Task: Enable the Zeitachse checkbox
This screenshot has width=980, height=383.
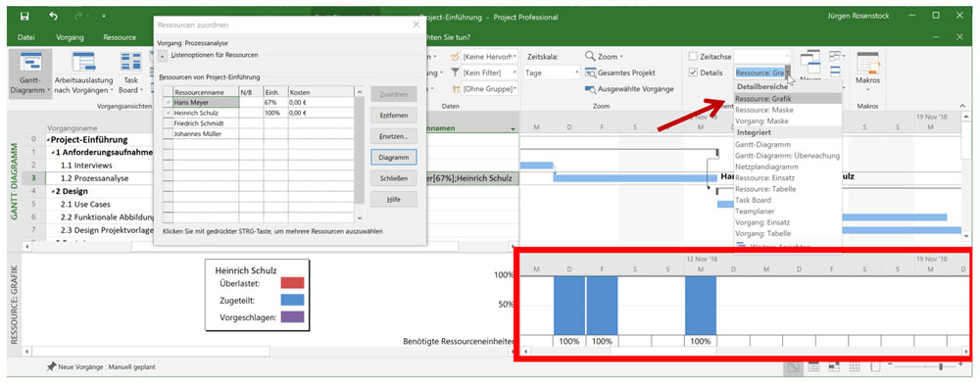Action: click(693, 56)
